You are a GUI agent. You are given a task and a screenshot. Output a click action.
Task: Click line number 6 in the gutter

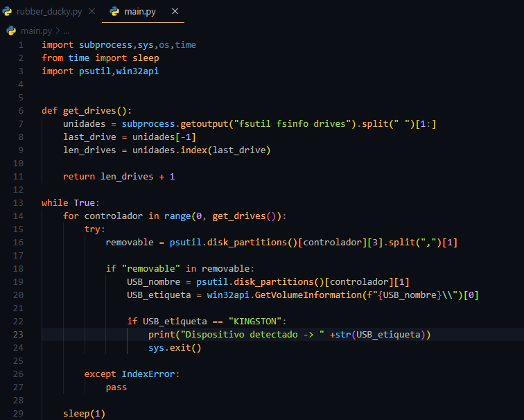point(21,111)
